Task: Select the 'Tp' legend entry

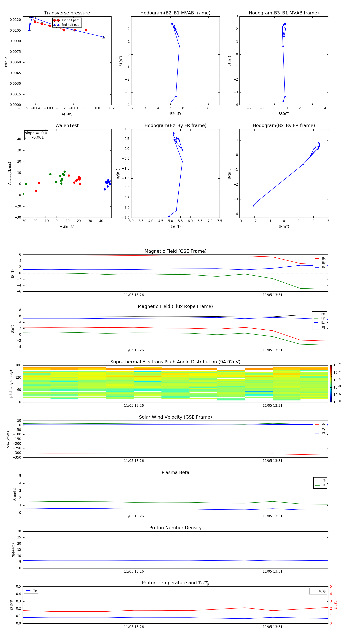Action: coord(31,591)
